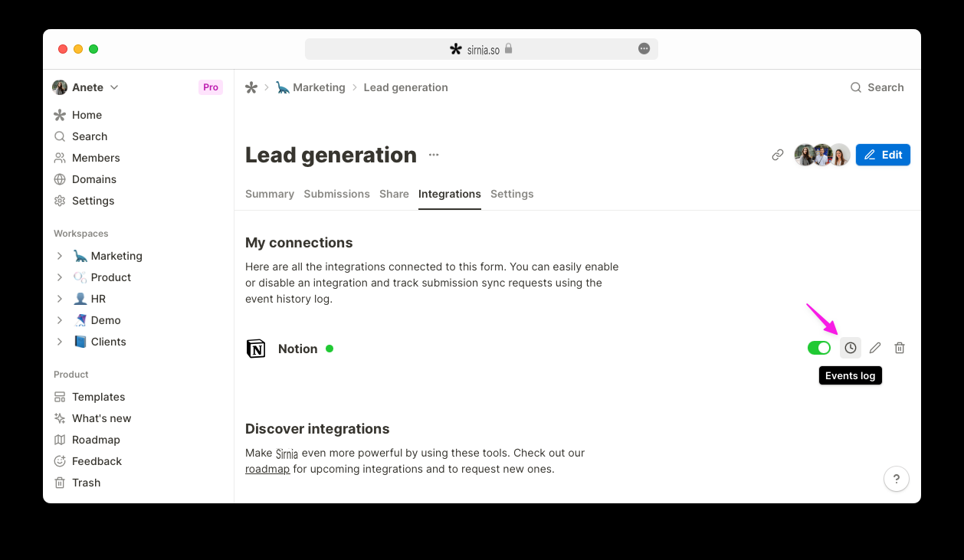Click the browser address bar more-options icon
Screen dimensions: 964x560
point(644,49)
